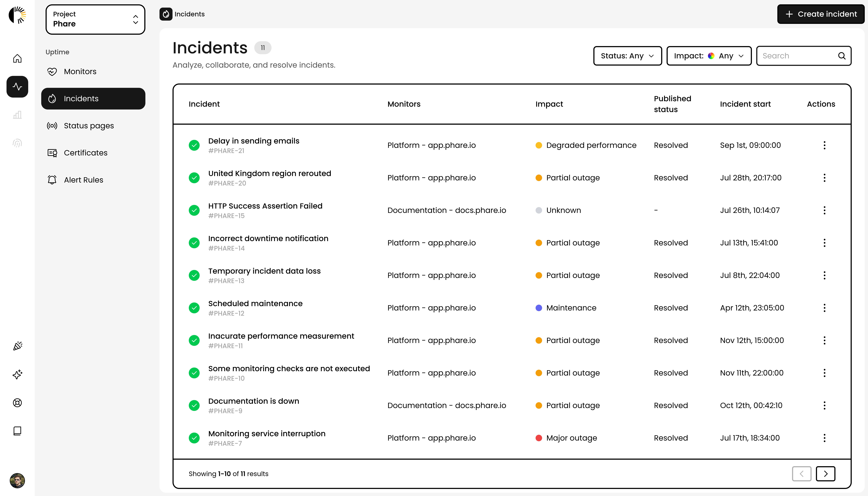Open actions menu for United Kingdom region rerouted
Image resolution: width=868 pixels, height=496 pixels.
(824, 178)
